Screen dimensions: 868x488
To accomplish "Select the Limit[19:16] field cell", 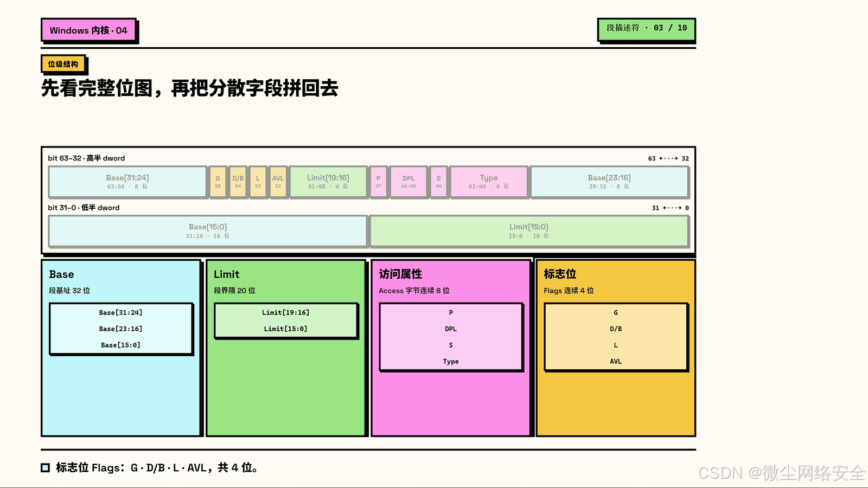I will click(x=328, y=182).
